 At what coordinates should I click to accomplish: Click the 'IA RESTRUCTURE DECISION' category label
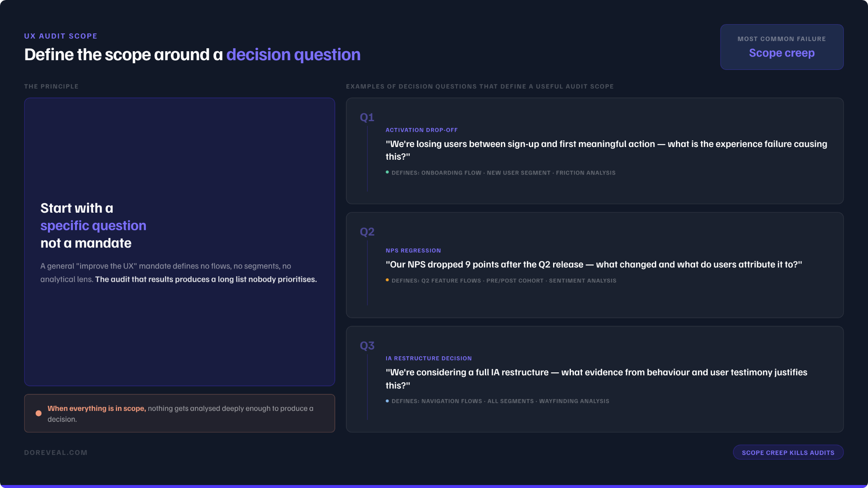coord(428,358)
